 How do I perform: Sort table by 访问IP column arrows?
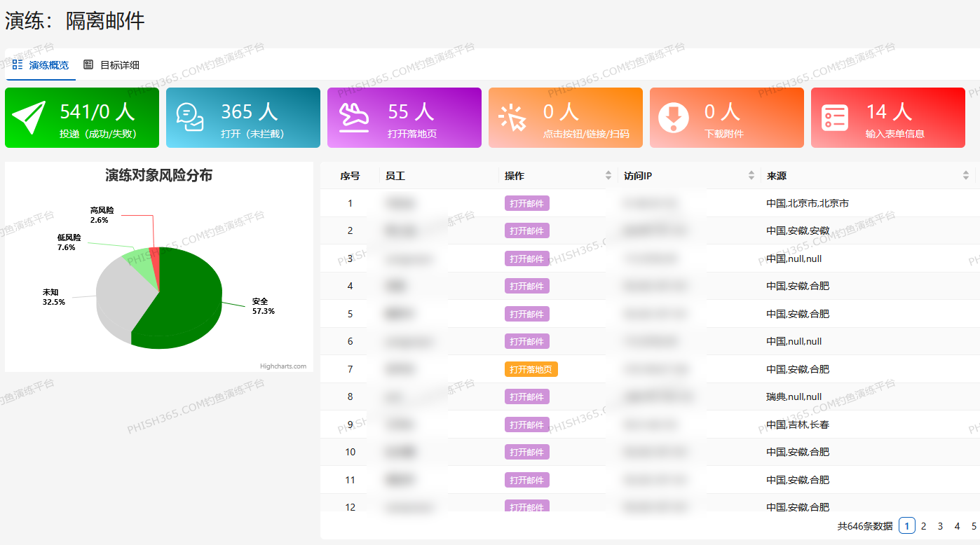point(751,176)
